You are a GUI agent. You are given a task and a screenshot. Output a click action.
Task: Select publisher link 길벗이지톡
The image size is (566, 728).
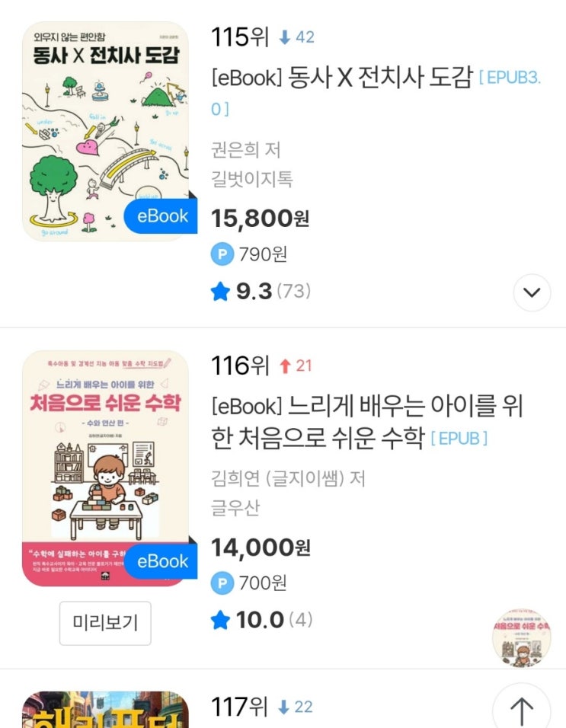click(251, 179)
